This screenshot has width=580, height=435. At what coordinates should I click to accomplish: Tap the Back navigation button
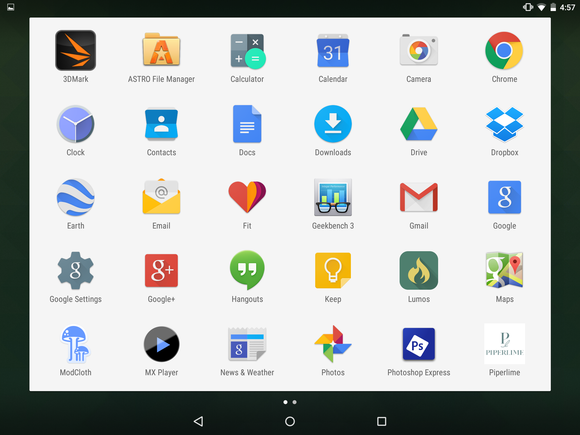199,421
